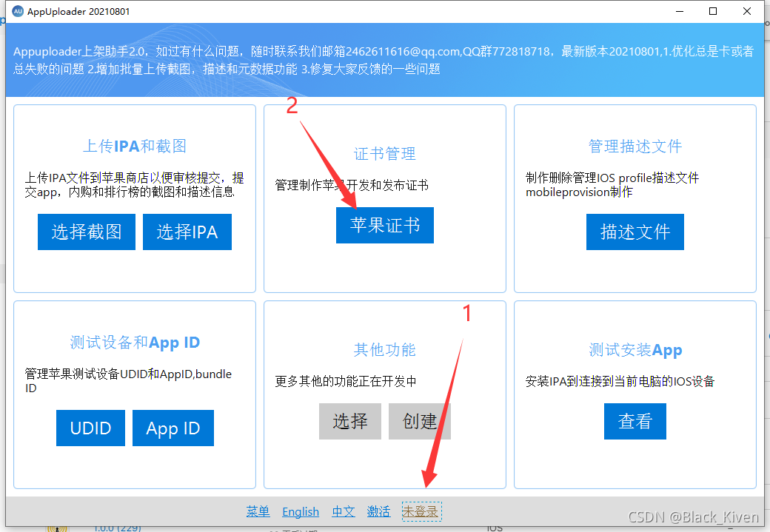Click the 未登录 login link
Viewport: 770px width, 532px height.
tap(421, 511)
